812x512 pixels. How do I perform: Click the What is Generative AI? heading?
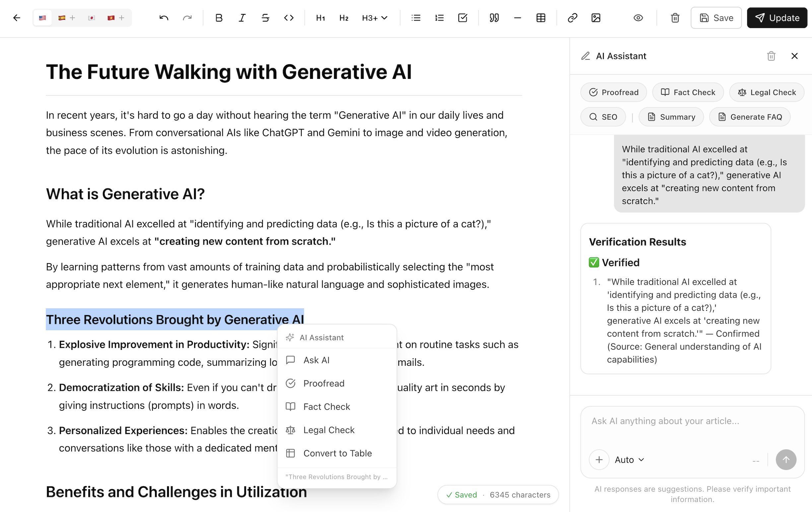pos(125,194)
